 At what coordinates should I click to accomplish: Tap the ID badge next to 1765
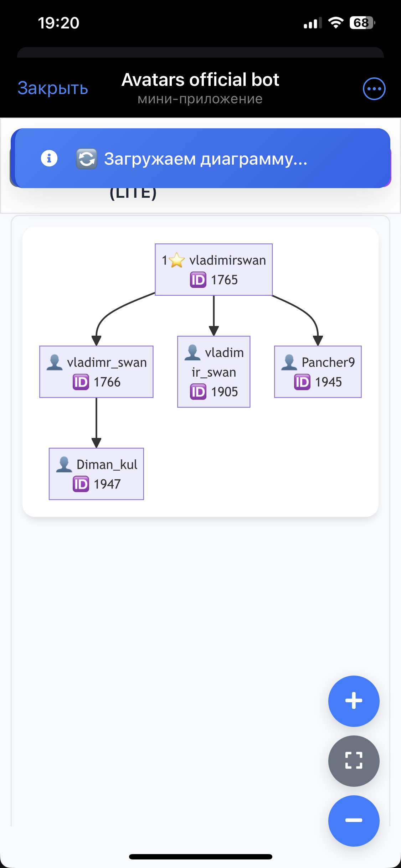point(198,280)
